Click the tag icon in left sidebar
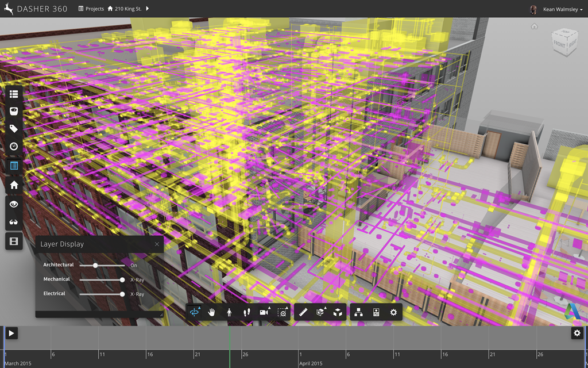This screenshot has width=588, height=368. 14,129
